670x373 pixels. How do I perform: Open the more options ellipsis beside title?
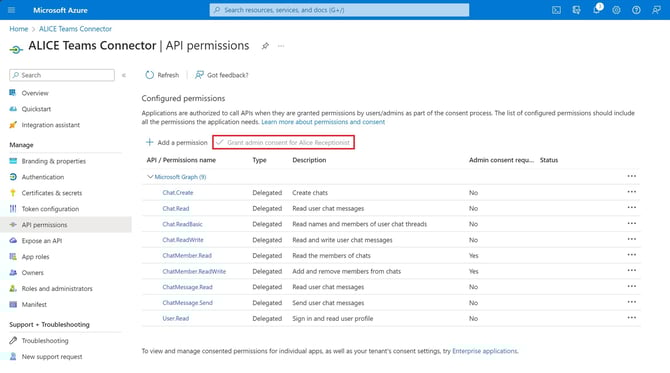281,46
